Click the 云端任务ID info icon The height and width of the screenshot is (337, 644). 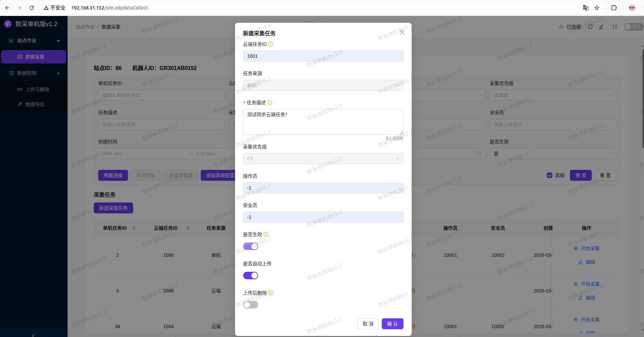click(x=271, y=44)
